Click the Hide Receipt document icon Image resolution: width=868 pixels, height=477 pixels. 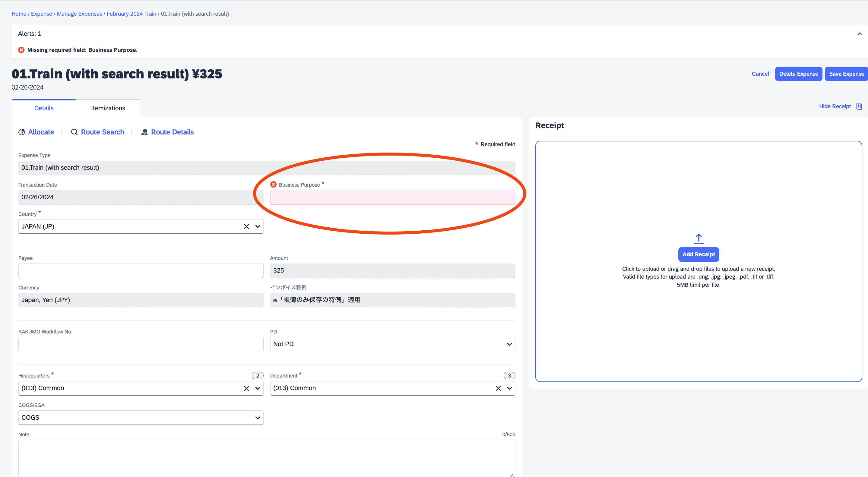coord(859,106)
